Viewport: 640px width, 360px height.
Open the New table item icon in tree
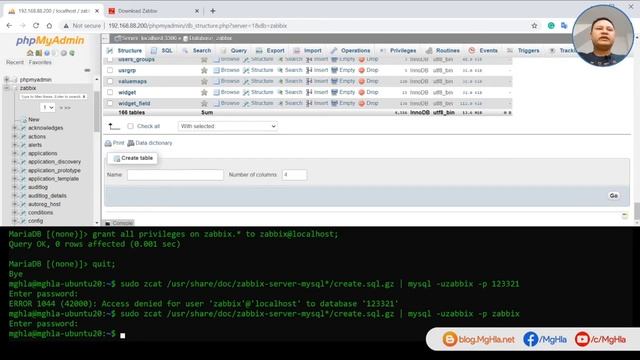(24, 120)
